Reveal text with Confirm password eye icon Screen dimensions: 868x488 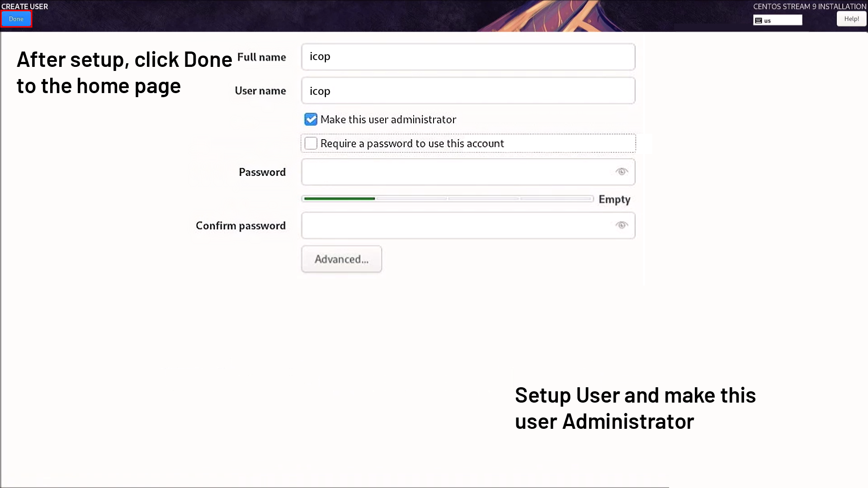pos(622,225)
